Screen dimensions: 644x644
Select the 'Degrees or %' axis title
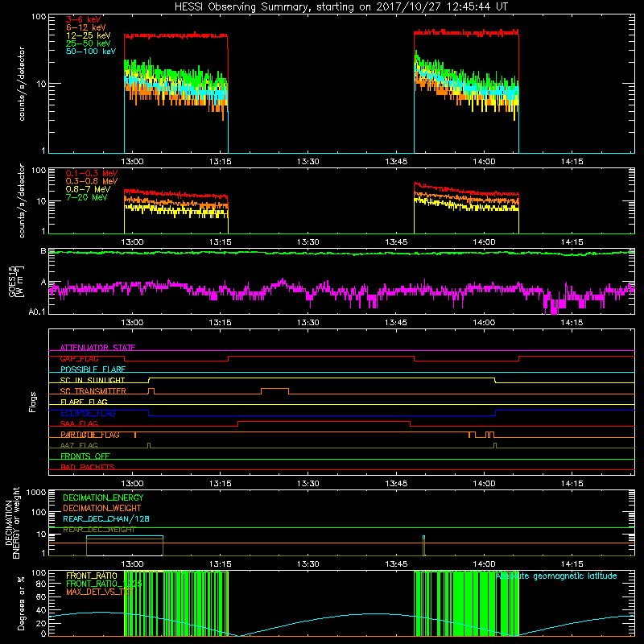click(22, 603)
